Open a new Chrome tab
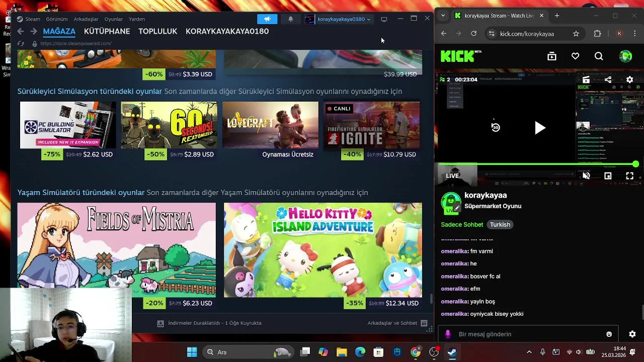 pyautogui.click(x=557, y=16)
